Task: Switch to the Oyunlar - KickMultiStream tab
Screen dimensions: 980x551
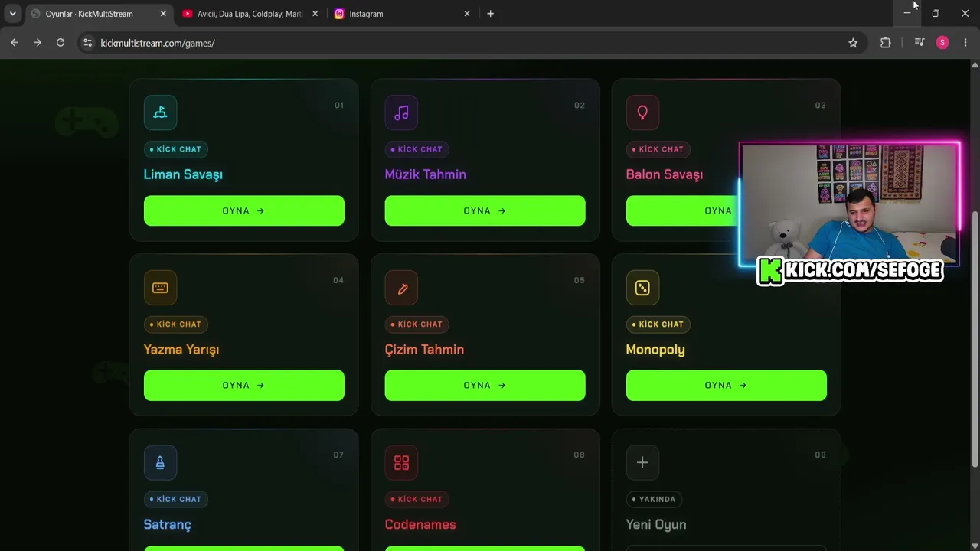Action: coord(99,14)
